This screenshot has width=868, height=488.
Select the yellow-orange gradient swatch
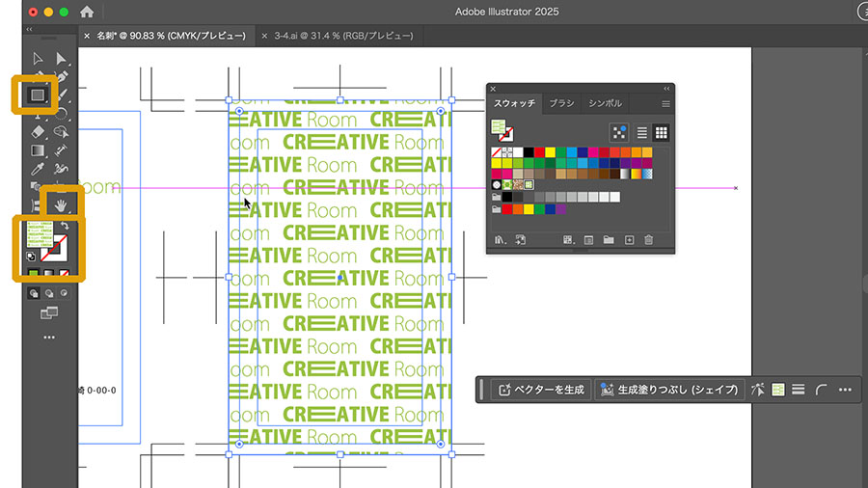click(637, 174)
